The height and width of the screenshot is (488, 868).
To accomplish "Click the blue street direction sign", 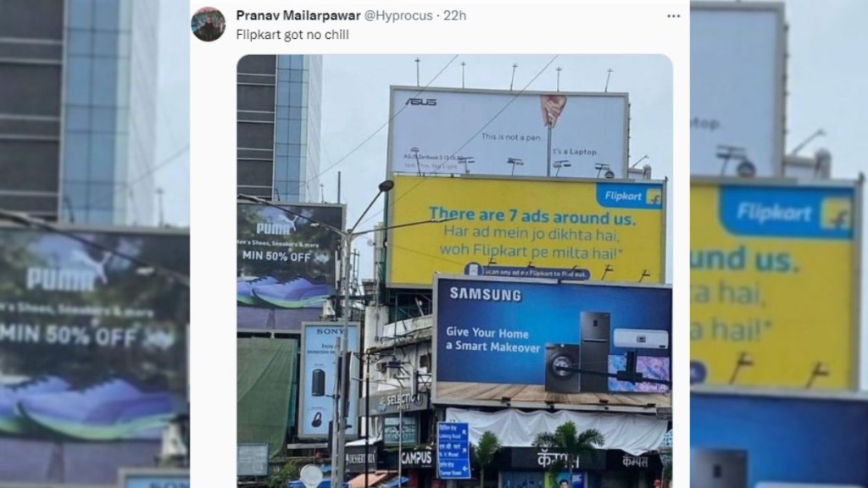I will (x=453, y=449).
